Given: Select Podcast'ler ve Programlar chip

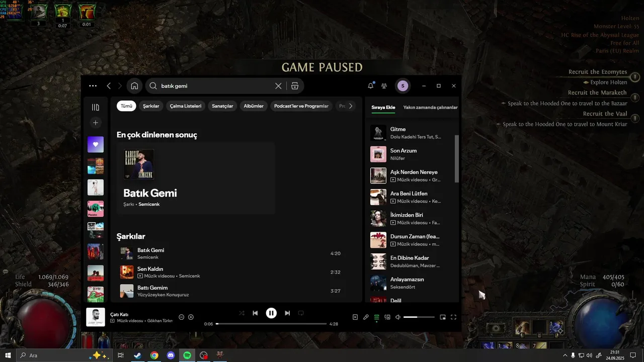Looking at the screenshot, I should point(301,106).
